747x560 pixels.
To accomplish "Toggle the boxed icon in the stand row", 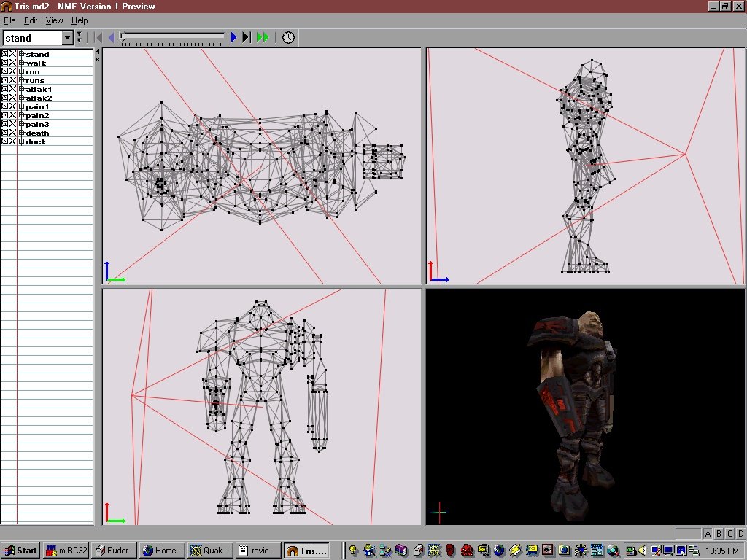I will 5,54.
